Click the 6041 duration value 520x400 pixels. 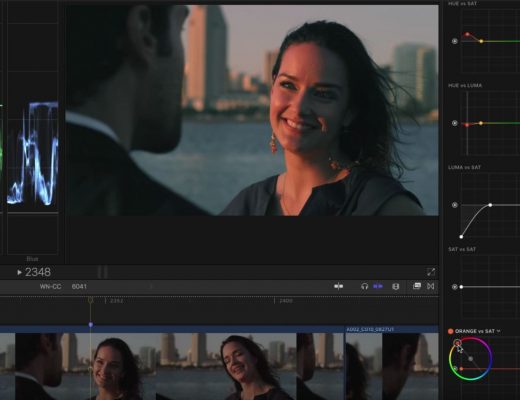tap(79, 286)
